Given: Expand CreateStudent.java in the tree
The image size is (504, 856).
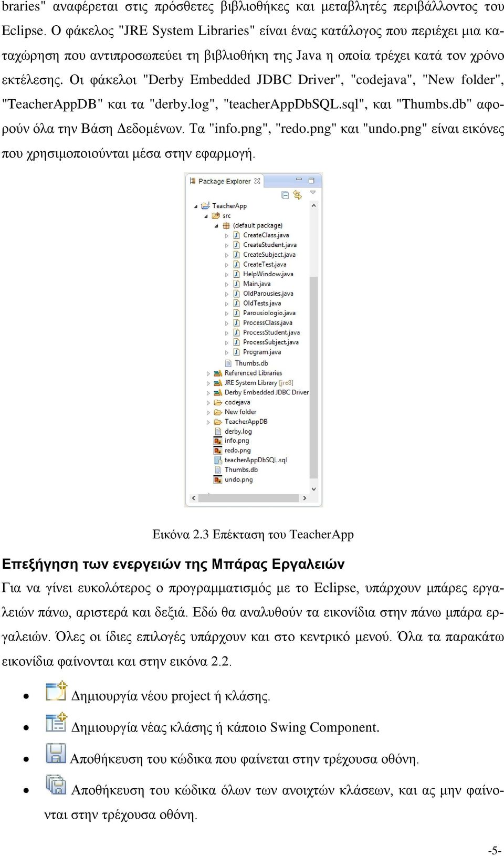Looking at the screenshot, I should tap(227, 245).
